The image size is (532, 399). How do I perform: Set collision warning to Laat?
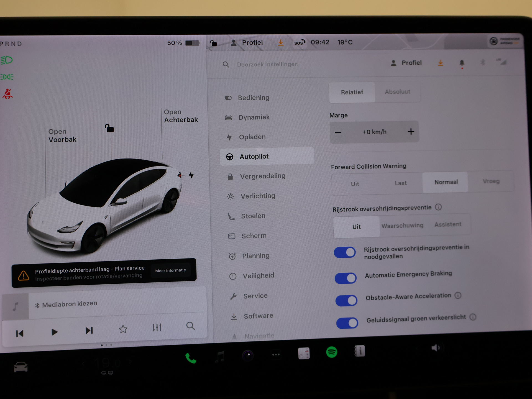401,183
